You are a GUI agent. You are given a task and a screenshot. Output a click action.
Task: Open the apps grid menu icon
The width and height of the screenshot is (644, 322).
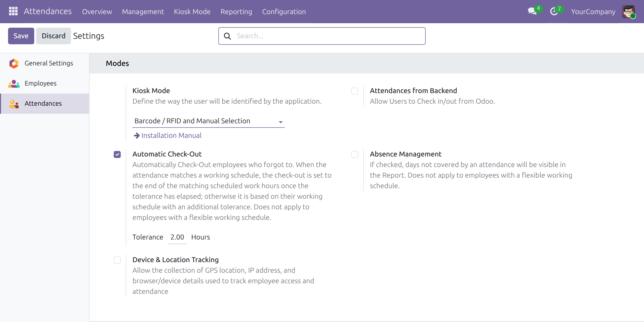coord(13,11)
